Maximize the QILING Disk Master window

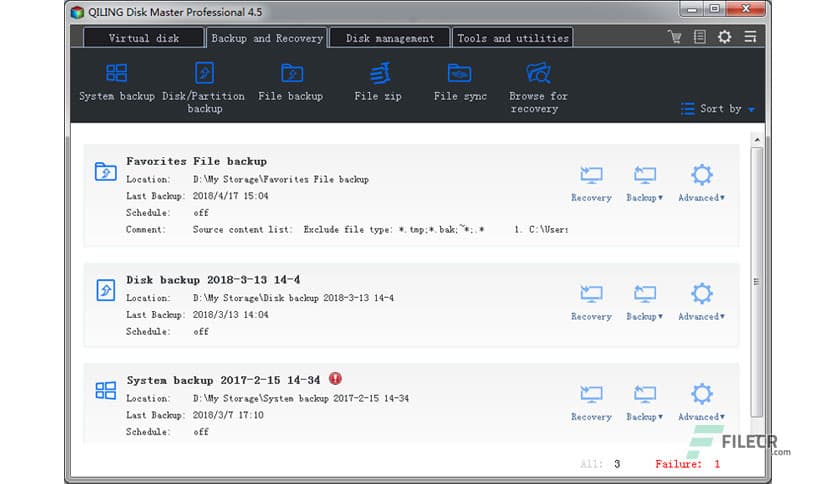point(715,9)
